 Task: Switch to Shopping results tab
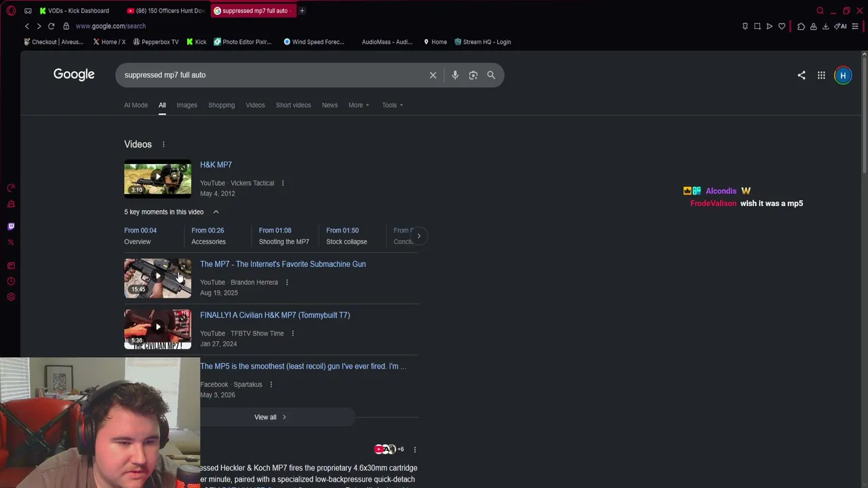click(x=221, y=105)
